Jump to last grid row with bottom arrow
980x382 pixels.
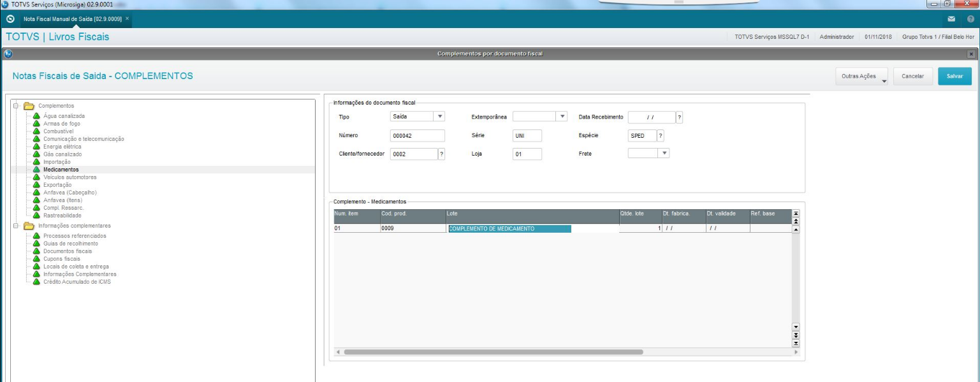795,343
